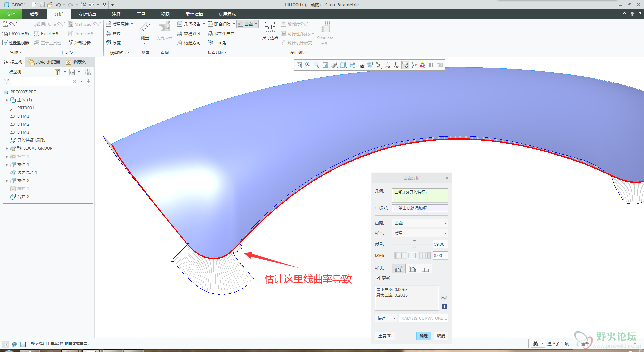Screen dimensions: 644x352
Task: Open the curvature graph icon in dialog
Action: pyautogui.click(x=444, y=298)
